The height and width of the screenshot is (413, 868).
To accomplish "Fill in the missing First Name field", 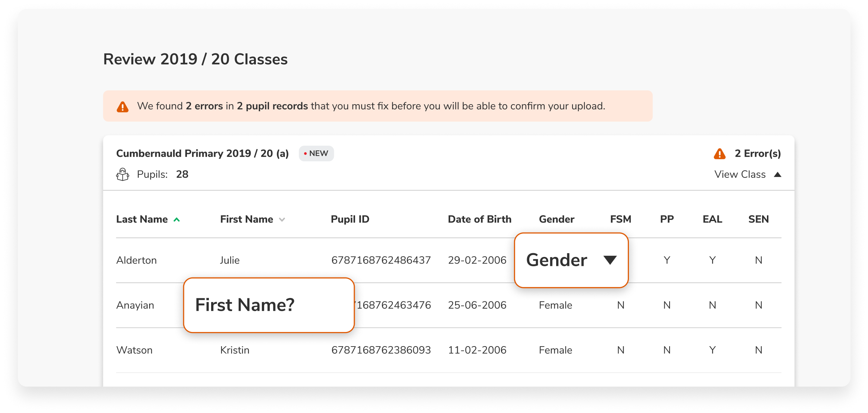I will 269,305.
